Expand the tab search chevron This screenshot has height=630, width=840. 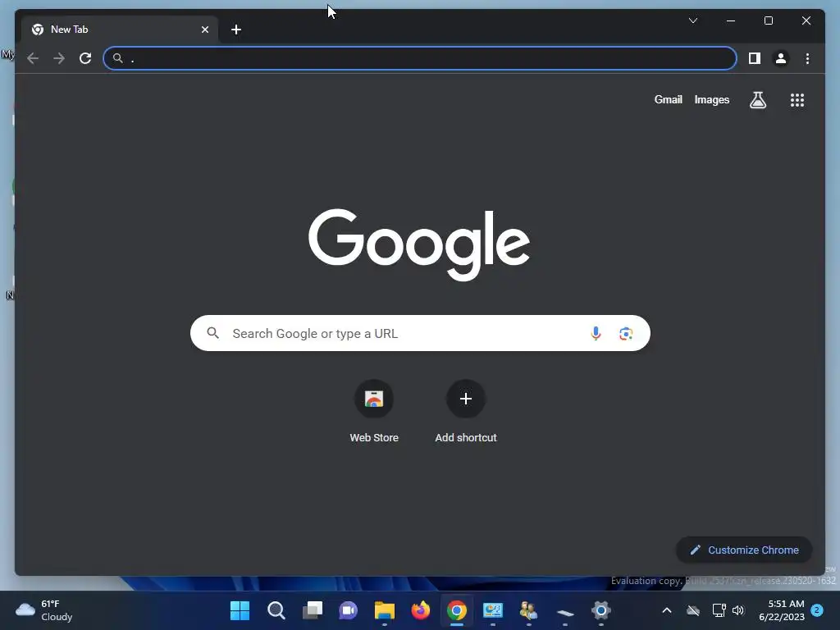693,21
